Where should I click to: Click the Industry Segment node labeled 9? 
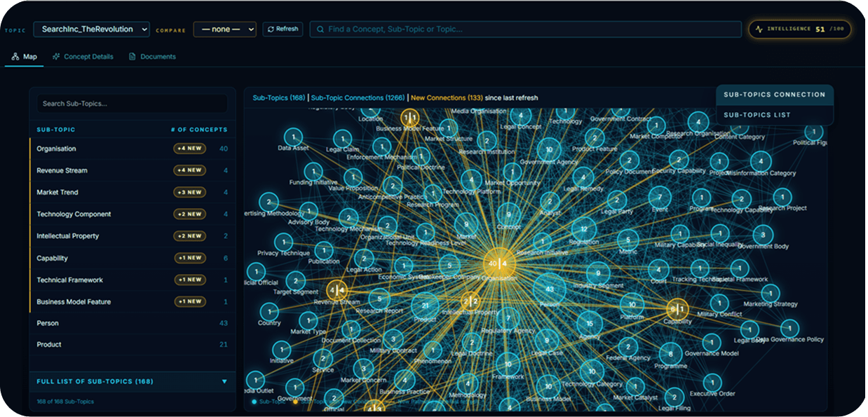(598, 273)
